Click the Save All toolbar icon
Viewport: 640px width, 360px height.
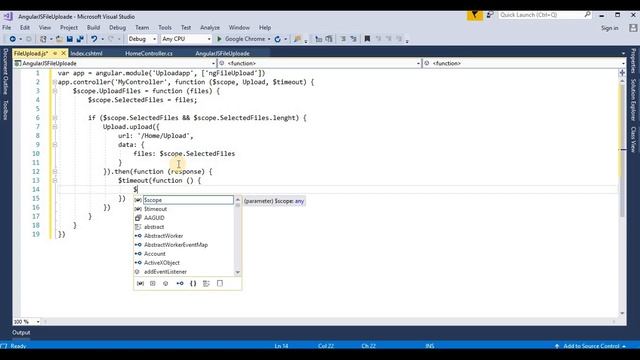click(x=80, y=39)
